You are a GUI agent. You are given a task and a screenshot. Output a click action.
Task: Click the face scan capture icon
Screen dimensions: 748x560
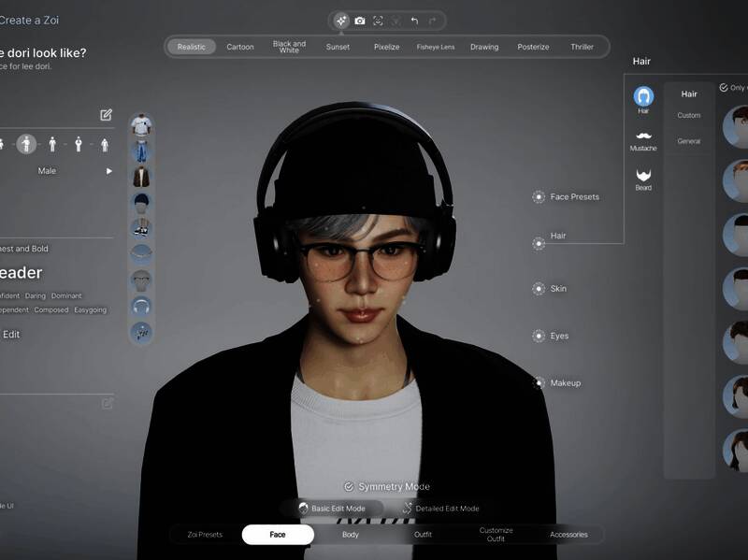pos(378,21)
